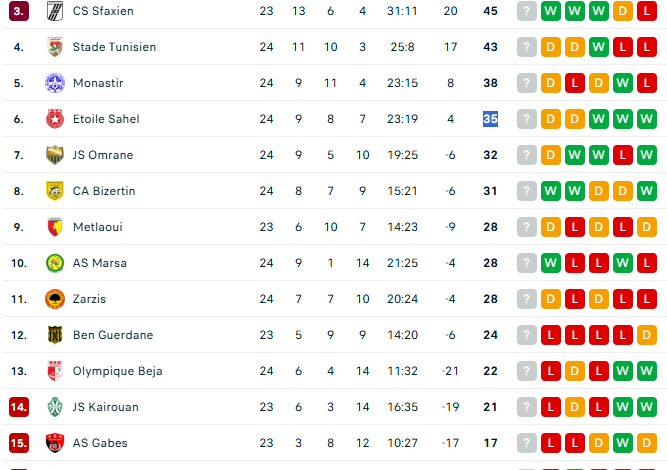Click the JS Omrane team crest
The height and width of the screenshot is (470, 667).
tap(55, 155)
